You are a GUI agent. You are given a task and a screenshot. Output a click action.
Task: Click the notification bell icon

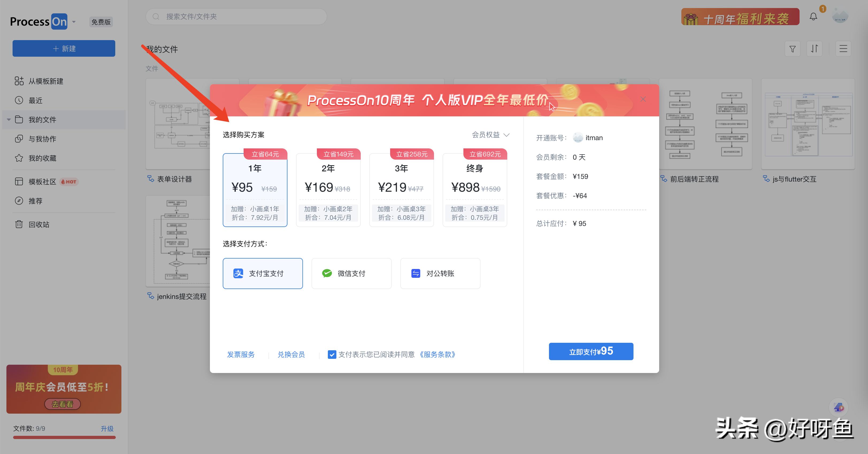pos(813,16)
